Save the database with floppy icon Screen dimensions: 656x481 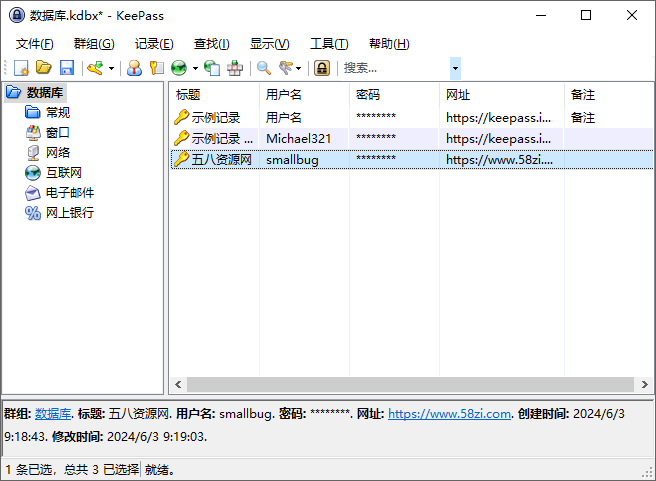[67, 68]
